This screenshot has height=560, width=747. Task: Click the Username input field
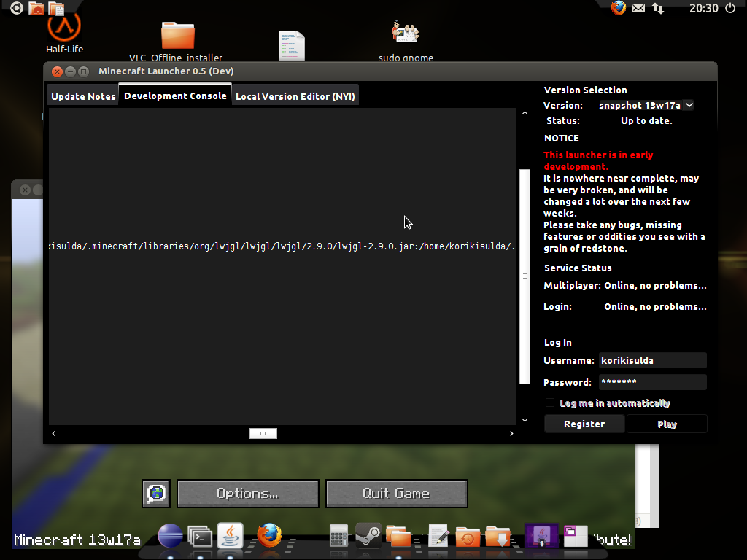pyautogui.click(x=652, y=360)
